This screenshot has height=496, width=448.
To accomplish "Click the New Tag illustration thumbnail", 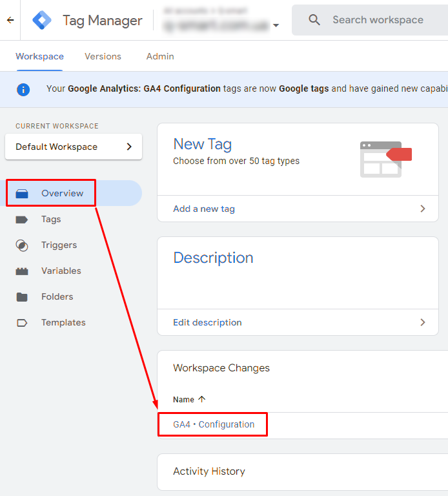I will click(x=386, y=160).
